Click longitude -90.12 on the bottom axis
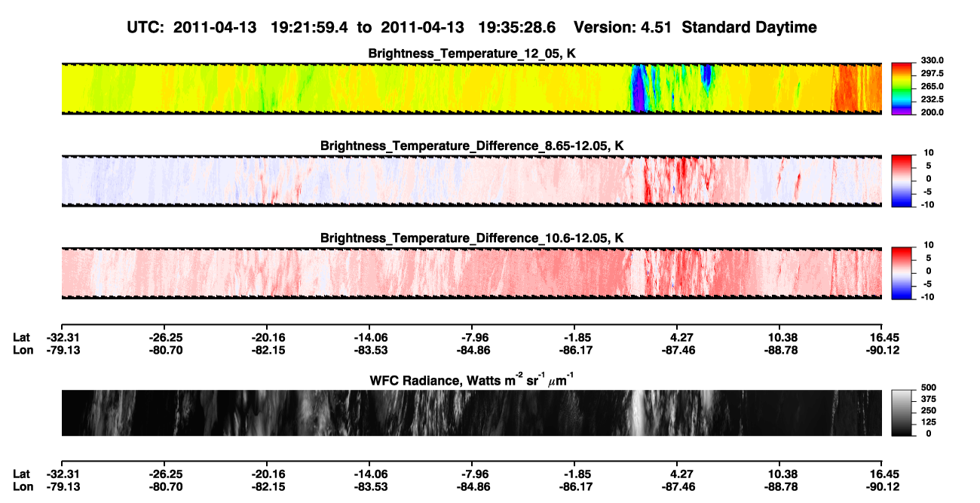 point(882,486)
